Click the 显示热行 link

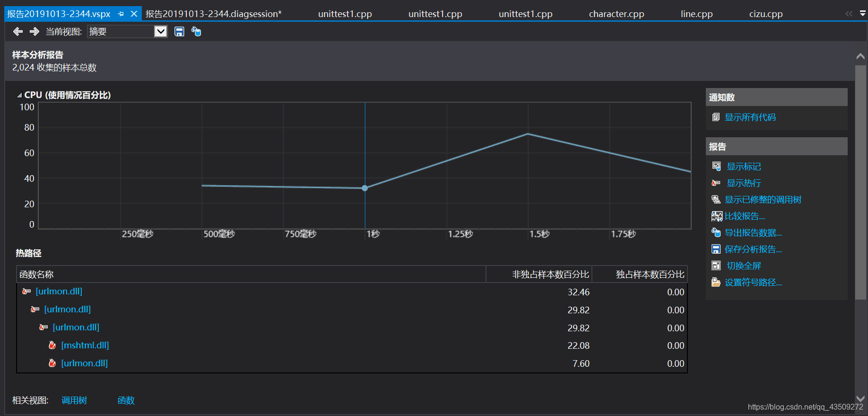744,183
